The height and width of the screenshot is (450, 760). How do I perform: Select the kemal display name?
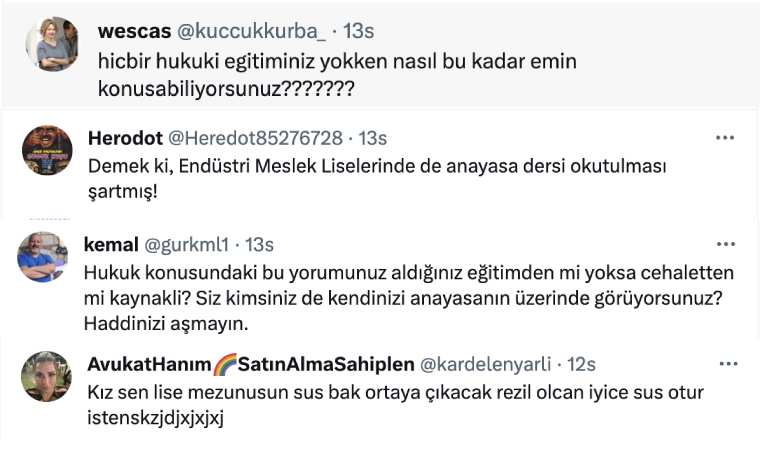(x=110, y=245)
